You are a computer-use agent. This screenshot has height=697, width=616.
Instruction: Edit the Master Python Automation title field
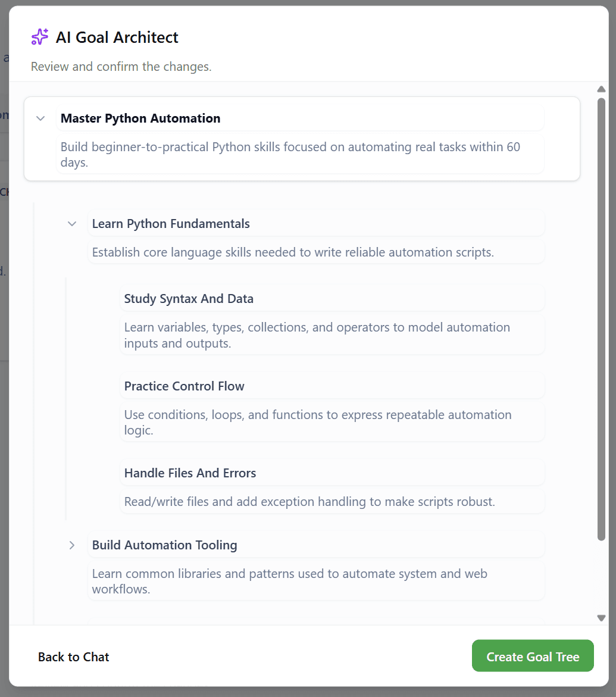tap(300, 118)
